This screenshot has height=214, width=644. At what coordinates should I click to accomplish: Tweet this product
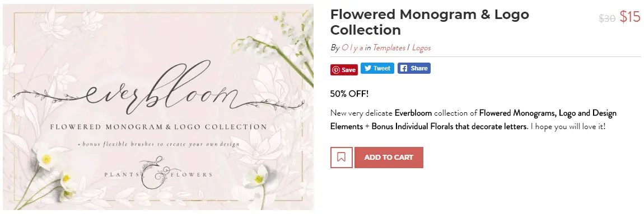377,69
